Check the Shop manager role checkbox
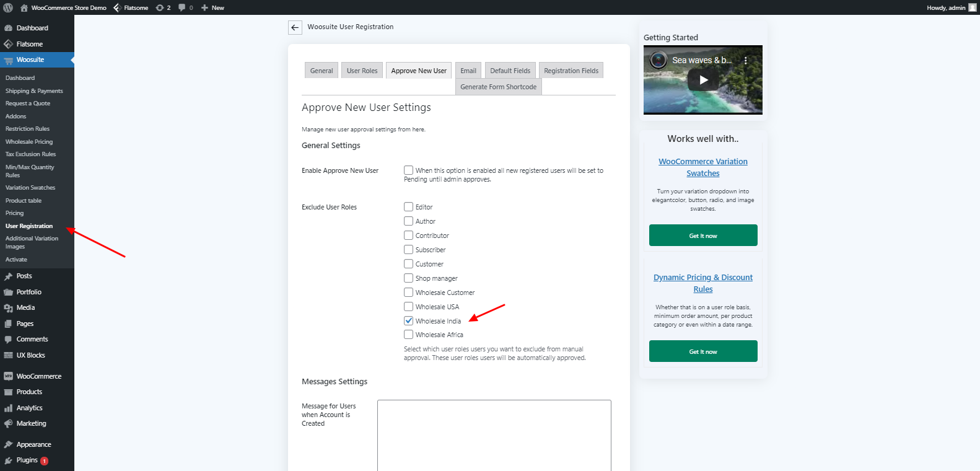Image resolution: width=980 pixels, height=471 pixels. click(409, 278)
